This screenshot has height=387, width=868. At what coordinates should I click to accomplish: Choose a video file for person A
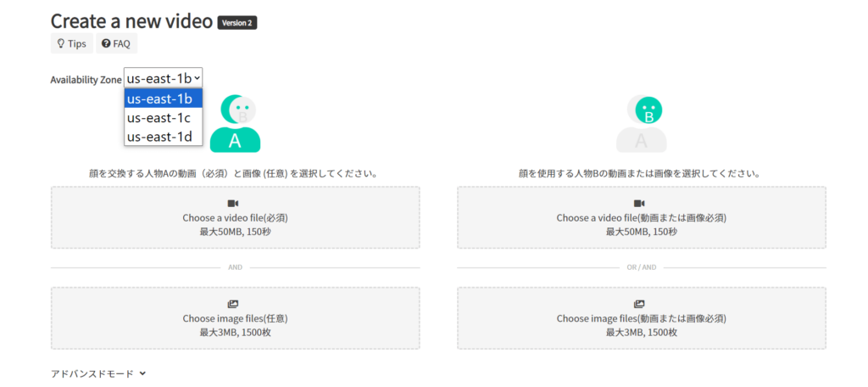236,217
